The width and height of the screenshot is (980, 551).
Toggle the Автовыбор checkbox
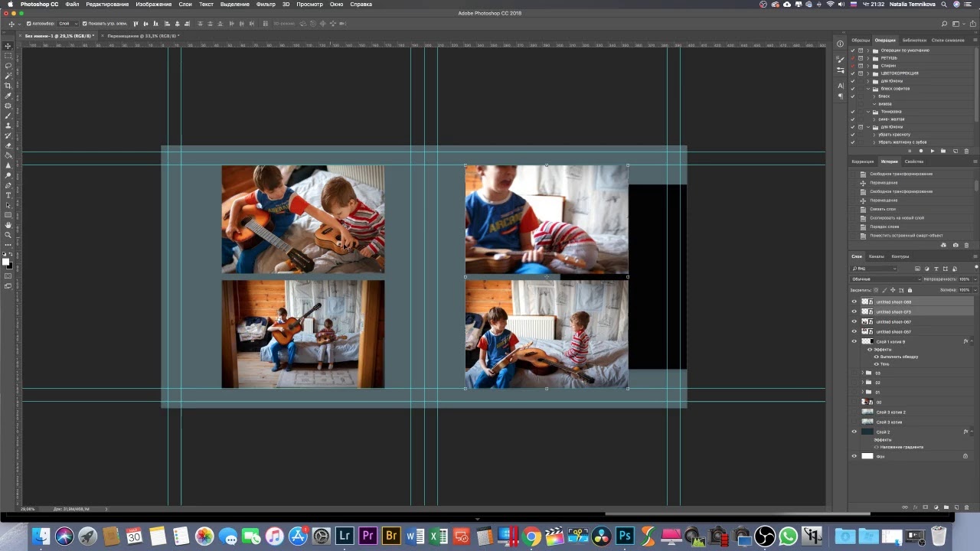pyautogui.click(x=29, y=24)
